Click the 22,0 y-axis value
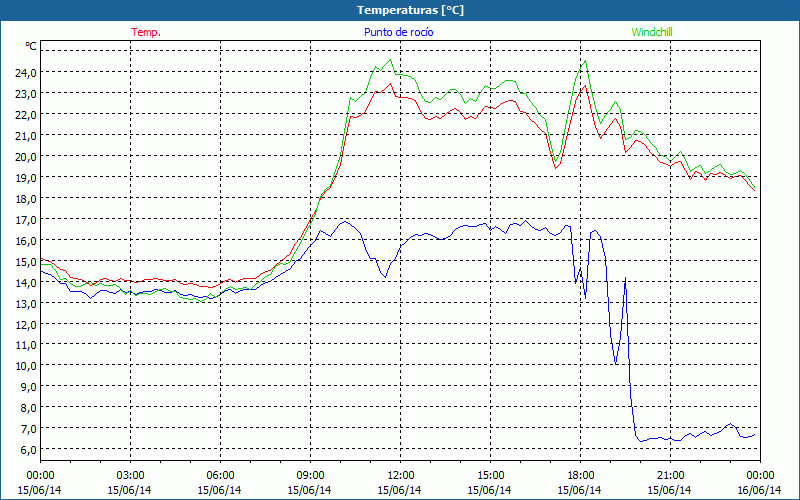 [x=26, y=114]
